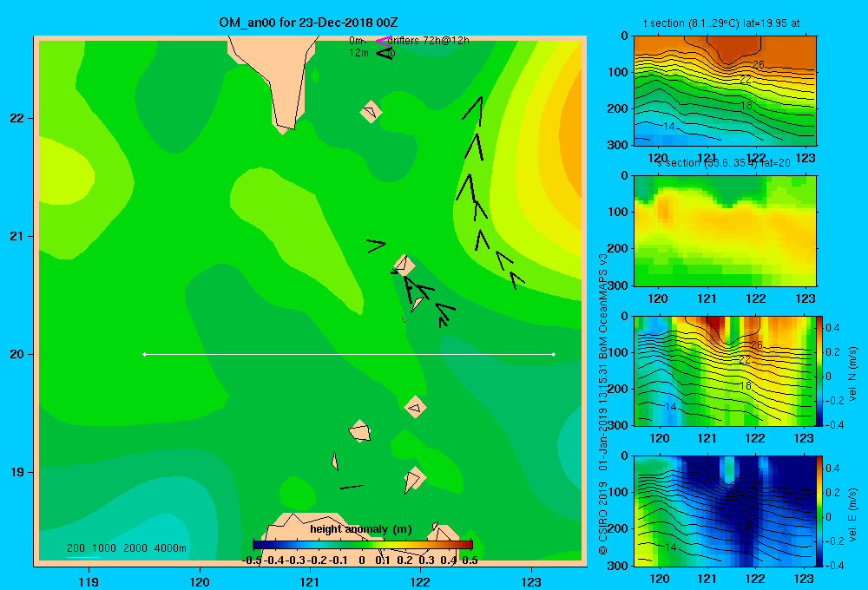Click main map longitude label 119

tap(89, 581)
